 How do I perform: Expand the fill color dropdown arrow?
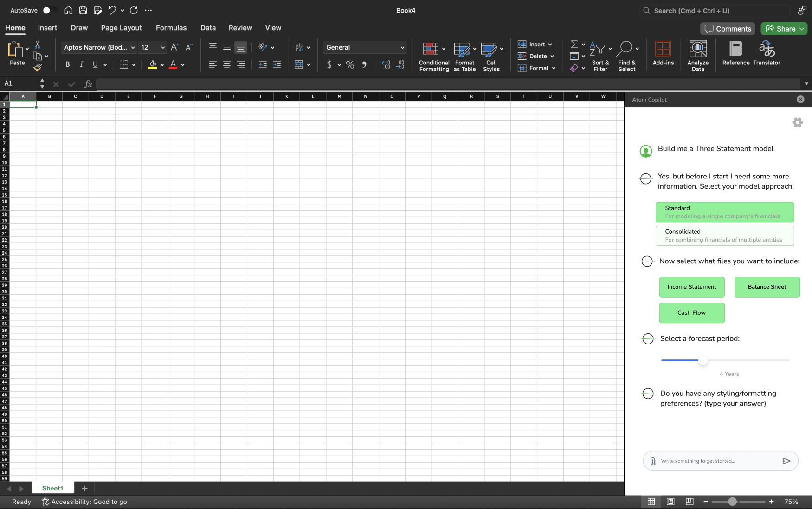tap(162, 65)
